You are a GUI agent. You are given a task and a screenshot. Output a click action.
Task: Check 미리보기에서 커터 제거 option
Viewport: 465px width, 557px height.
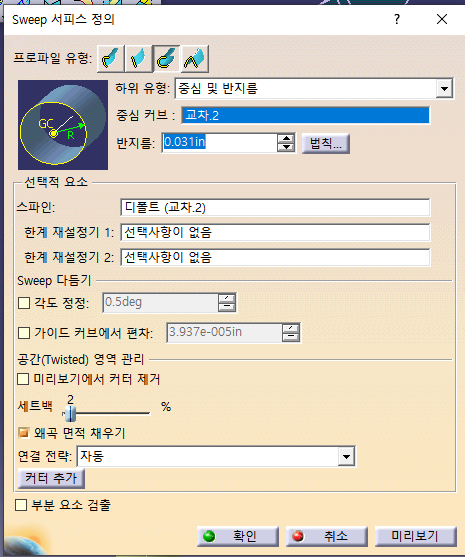(23, 379)
